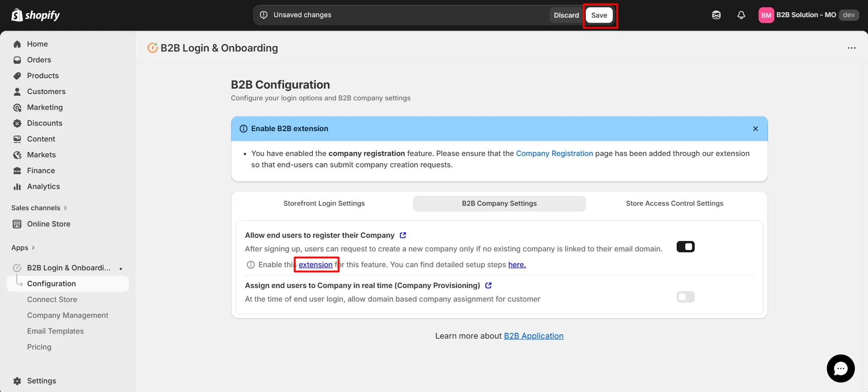This screenshot has width=868, height=392.
Task: Open Store Access Control Settings tab
Action: click(674, 203)
